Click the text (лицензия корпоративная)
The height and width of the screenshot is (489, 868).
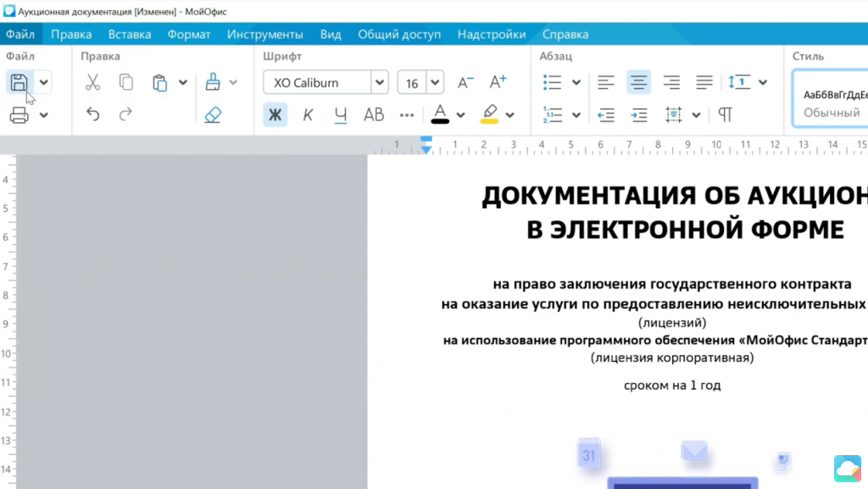pos(672,358)
